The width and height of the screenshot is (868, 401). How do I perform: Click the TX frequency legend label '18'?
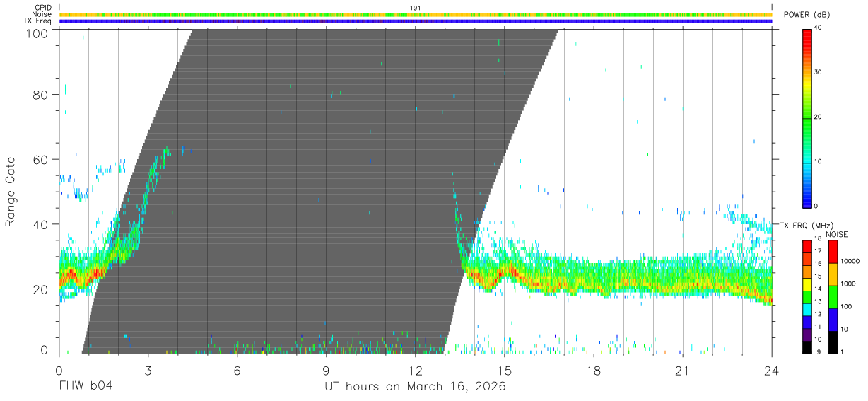[x=818, y=240]
